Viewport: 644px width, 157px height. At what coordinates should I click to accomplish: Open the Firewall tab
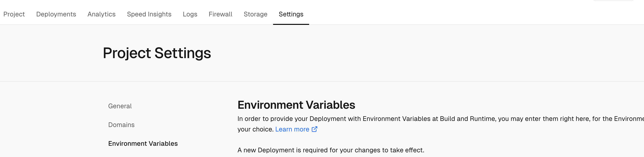(221, 14)
